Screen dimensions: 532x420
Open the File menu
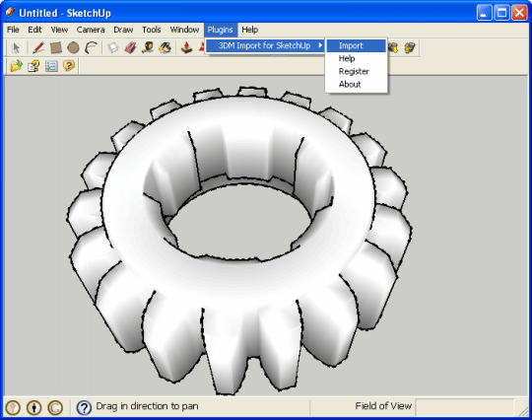tap(13, 30)
